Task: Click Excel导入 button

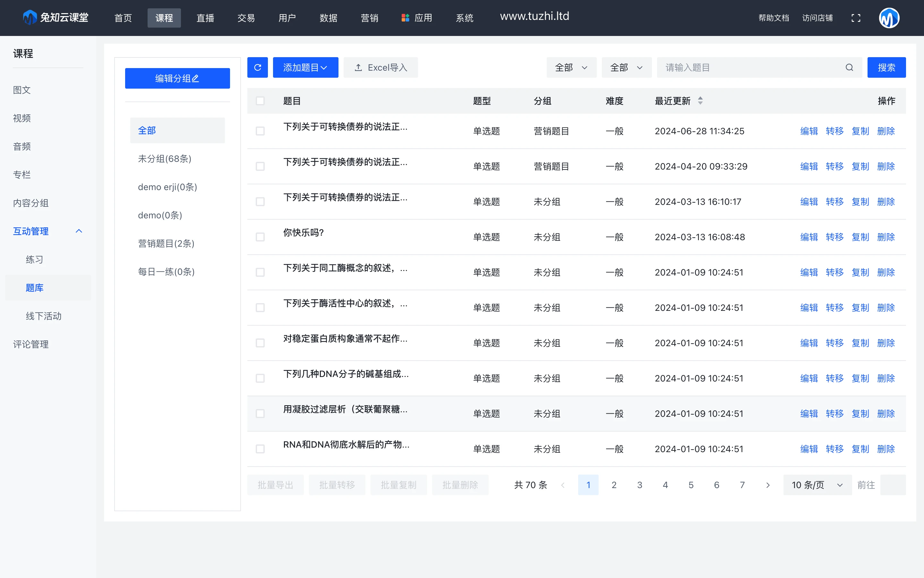Action: [x=381, y=67]
